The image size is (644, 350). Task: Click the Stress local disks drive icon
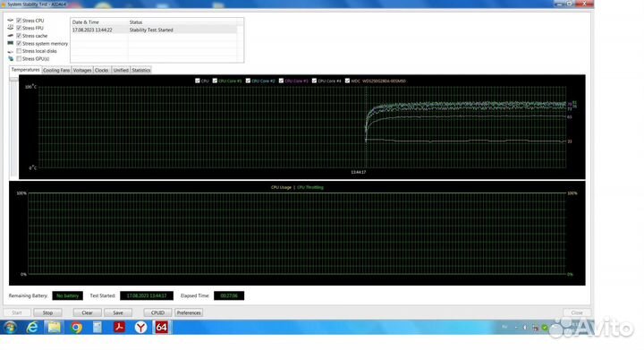pos(10,51)
